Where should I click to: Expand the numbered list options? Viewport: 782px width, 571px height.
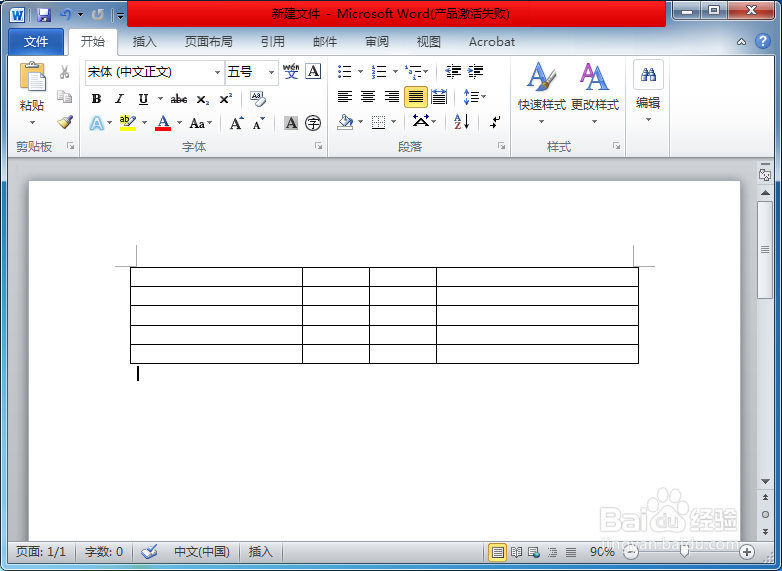point(395,72)
